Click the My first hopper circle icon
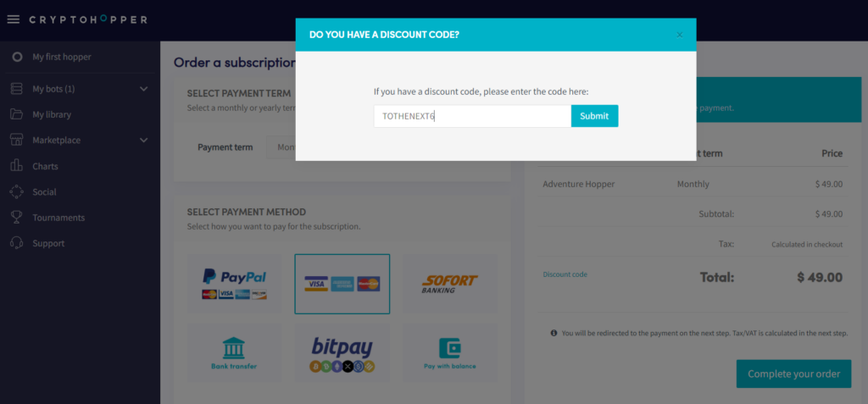This screenshot has height=404, width=868. [x=17, y=57]
